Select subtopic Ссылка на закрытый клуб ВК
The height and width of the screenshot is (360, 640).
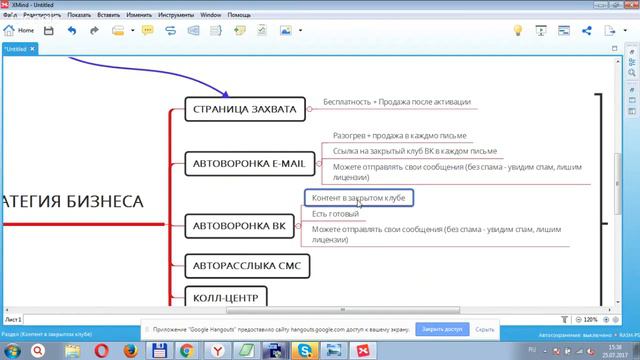pyautogui.click(x=415, y=151)
